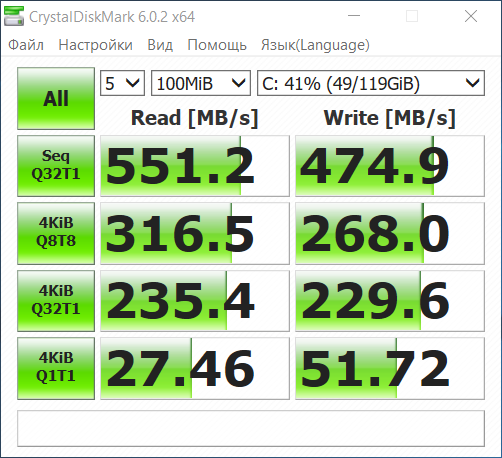Open the Вид menu
The image size is (502, 458).
point(160,45)
